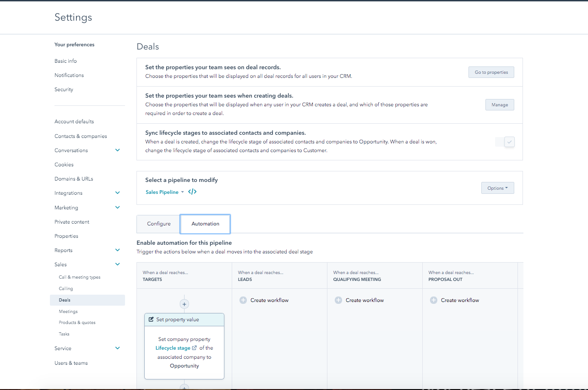Click the plus icon below the property card
The height and width of the screenshot is (390, 588).
coord(184,387)
